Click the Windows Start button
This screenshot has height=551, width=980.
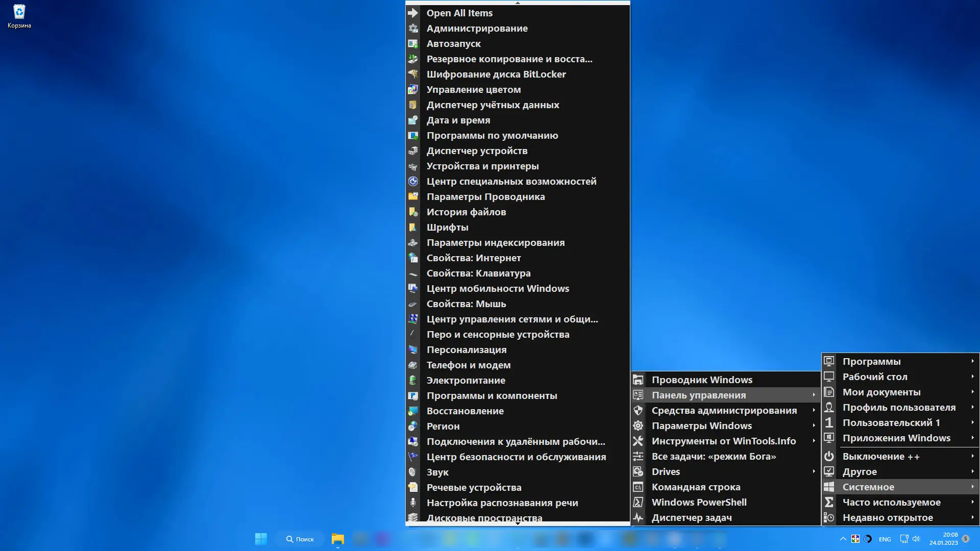(x=261, y=539)
